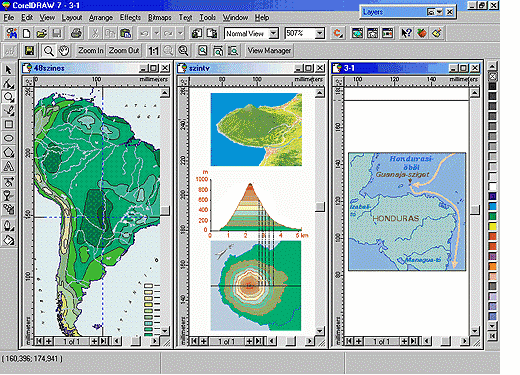Open the Effects menu
The image size is (520, 375).
point(130,17)
